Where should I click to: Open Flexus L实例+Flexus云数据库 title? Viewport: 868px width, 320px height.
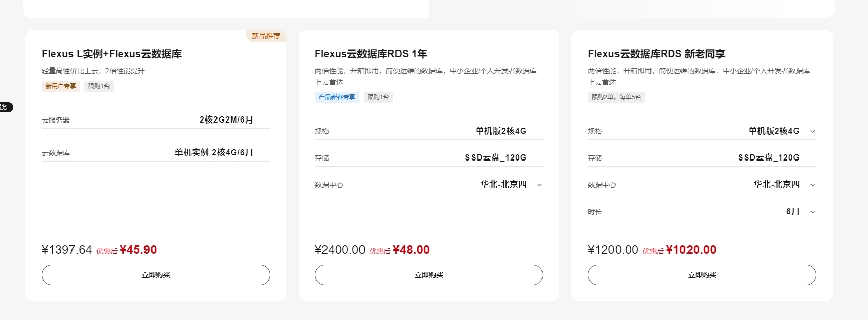112,54
